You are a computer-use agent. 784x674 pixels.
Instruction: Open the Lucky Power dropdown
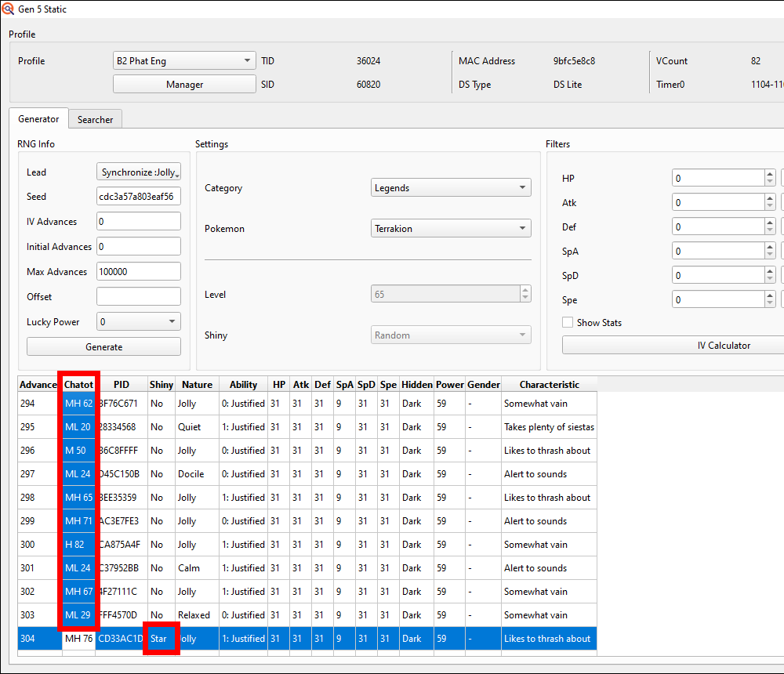pyautogui.click(x=139, y=322)
